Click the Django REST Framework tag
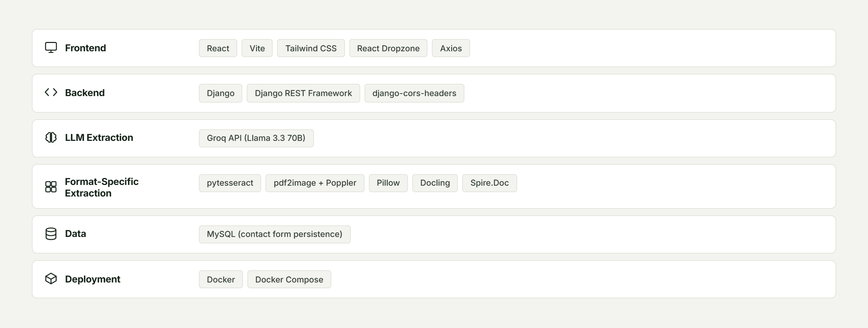Screen dimensions: 868x328 click(x=303, y=93)
